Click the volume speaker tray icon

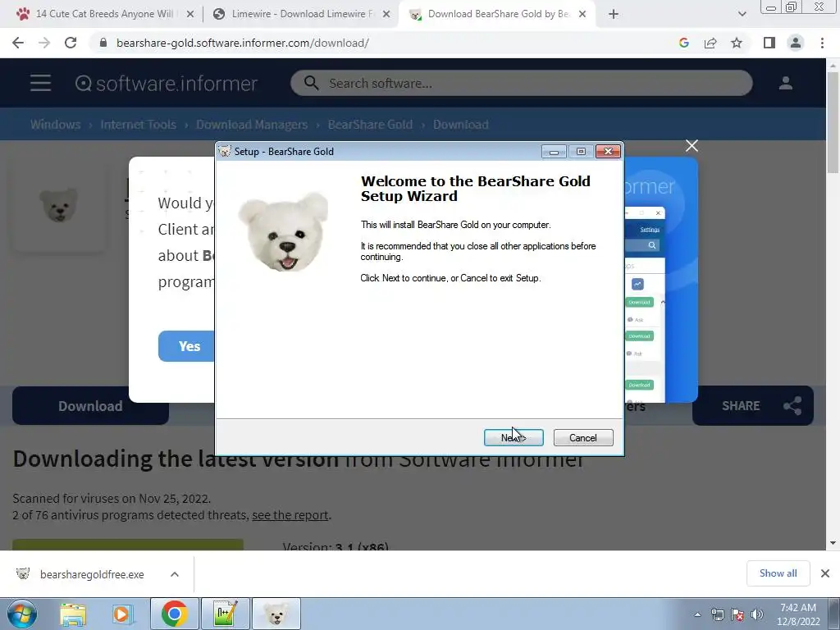(757, 614)
